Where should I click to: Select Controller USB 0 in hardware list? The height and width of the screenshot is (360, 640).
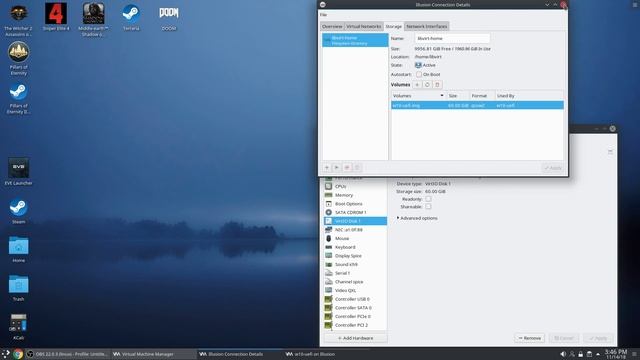(x=355, y=299)
